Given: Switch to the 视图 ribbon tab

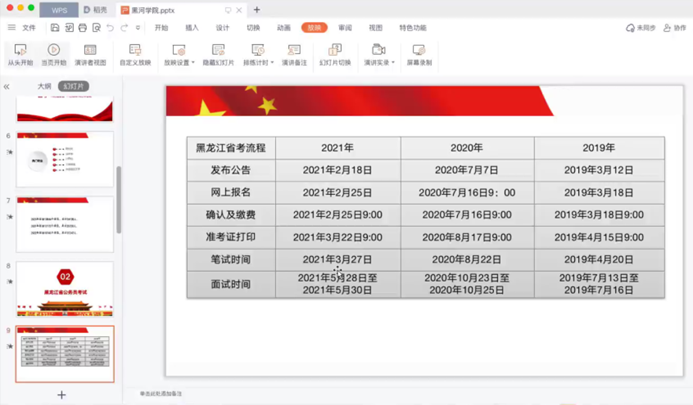Looking at the screenshot, I should 376,27.
